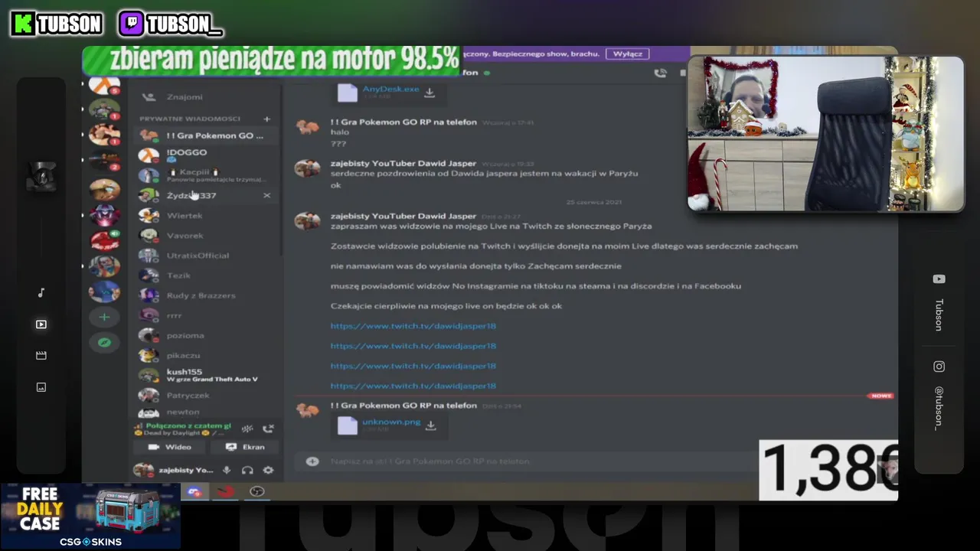Open the pikaczu direct message
The height and width of the screenshot is (551, 980).
tap(205, 355)
